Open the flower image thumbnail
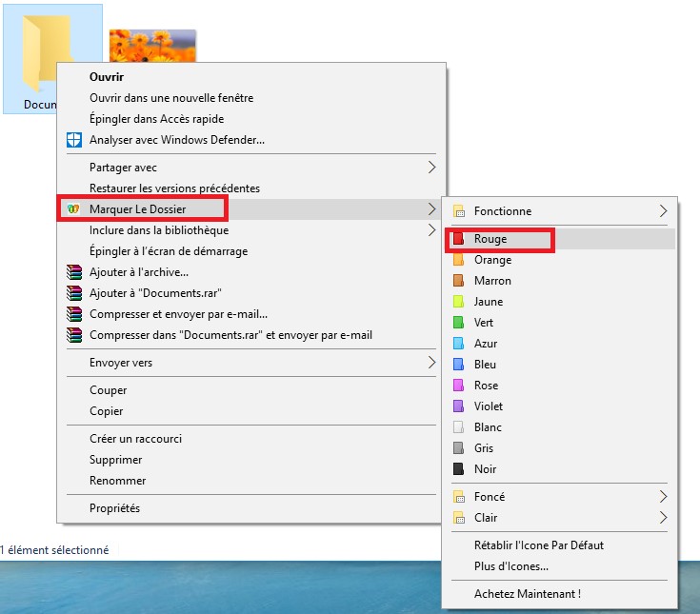This screenshot has height=614, width=700. pyautogui.click(x=152, y=46)
